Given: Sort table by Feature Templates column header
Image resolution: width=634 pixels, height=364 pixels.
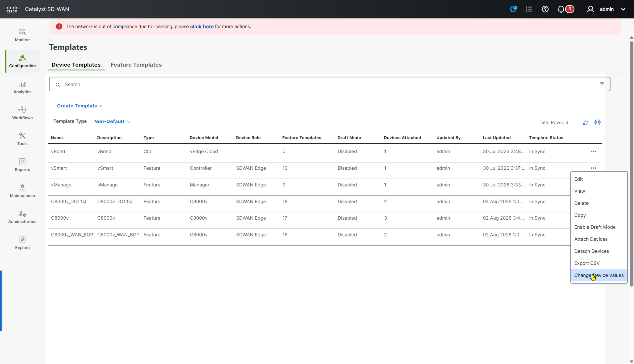Looking at the screenshot, I should pos(301,137).
